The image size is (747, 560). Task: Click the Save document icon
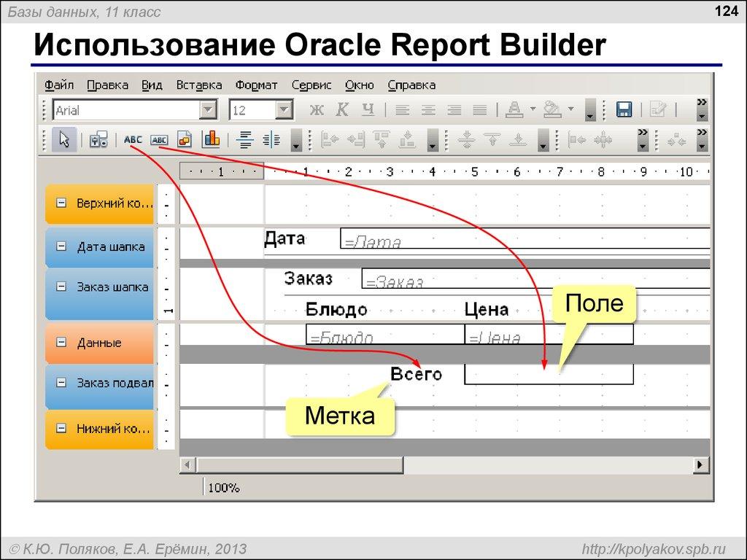point(624,109)
